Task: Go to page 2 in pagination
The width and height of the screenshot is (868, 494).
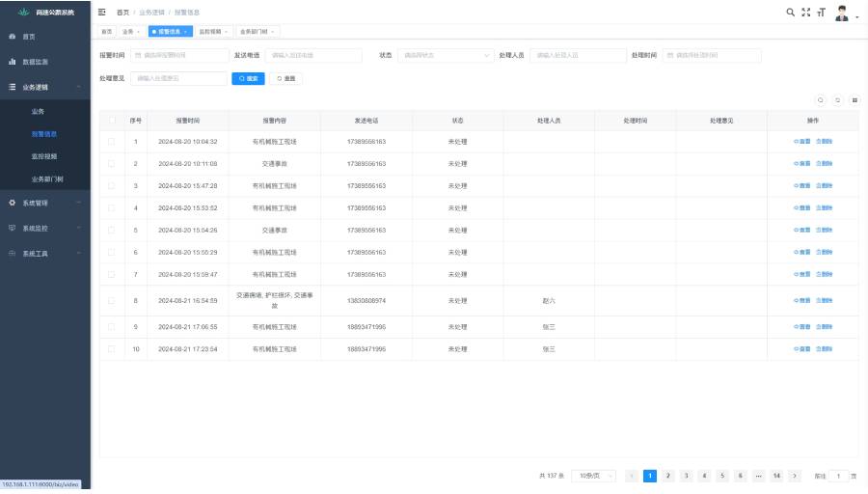Action: pos(668,476)
